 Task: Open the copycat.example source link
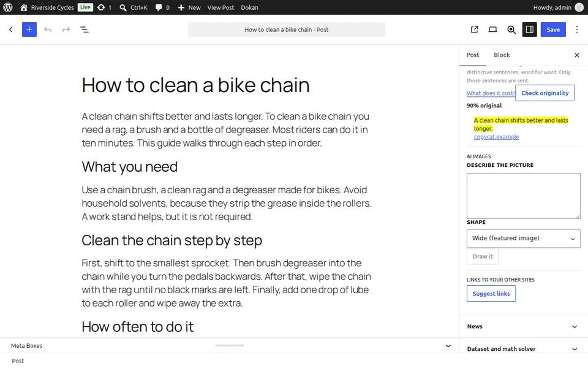(x=497, y=137)
